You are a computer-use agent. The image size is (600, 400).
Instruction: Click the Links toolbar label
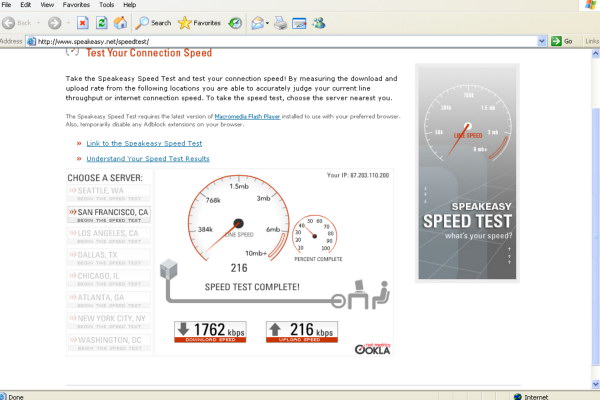click(592, 41)
